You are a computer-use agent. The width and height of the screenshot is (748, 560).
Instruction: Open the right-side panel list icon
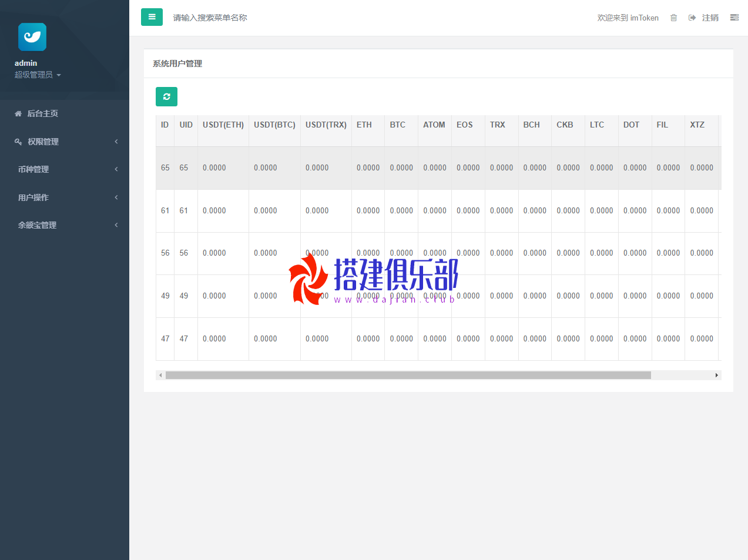click(x=734, y=18)
